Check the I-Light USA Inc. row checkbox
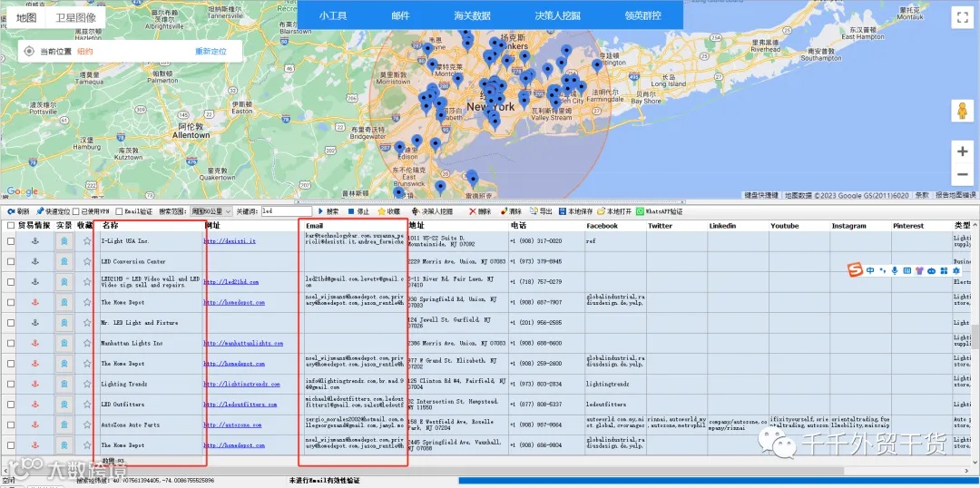 [x=11, y=241]
